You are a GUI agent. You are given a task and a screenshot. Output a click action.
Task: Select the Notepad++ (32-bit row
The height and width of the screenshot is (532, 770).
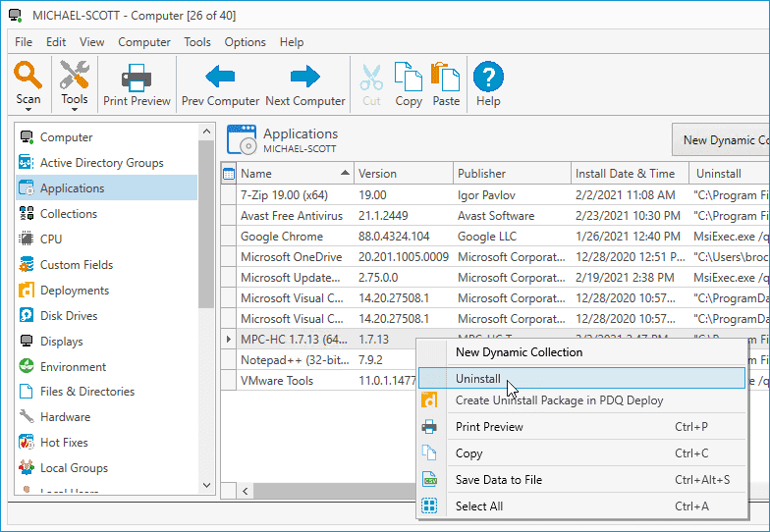(x=318, y=359)
